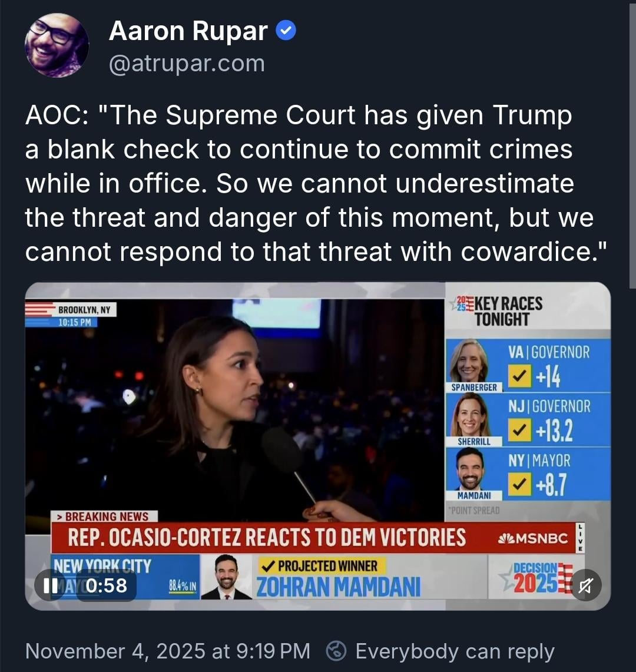This screenshot has height=672, width=636.
Task: Click the post timestamp November 4, 2025
Action: pyautogui.click(x=168, y=651)
